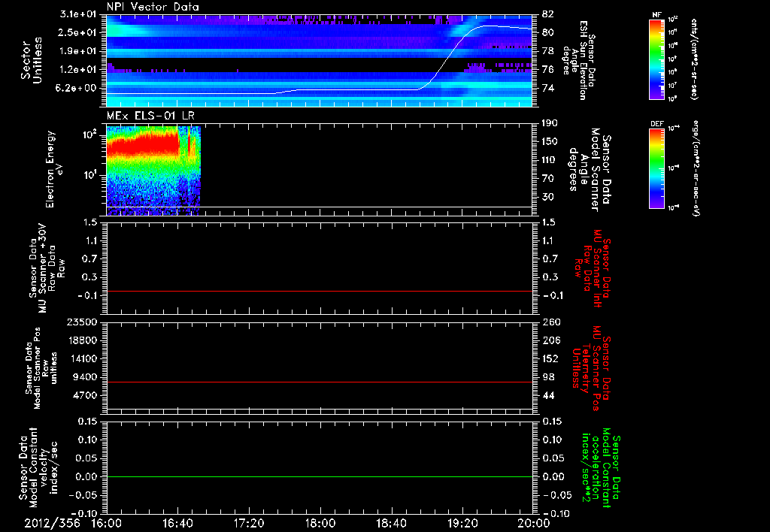Click the Sector Unitless axis title
The image size is (770, 532).
coord(32,60)
